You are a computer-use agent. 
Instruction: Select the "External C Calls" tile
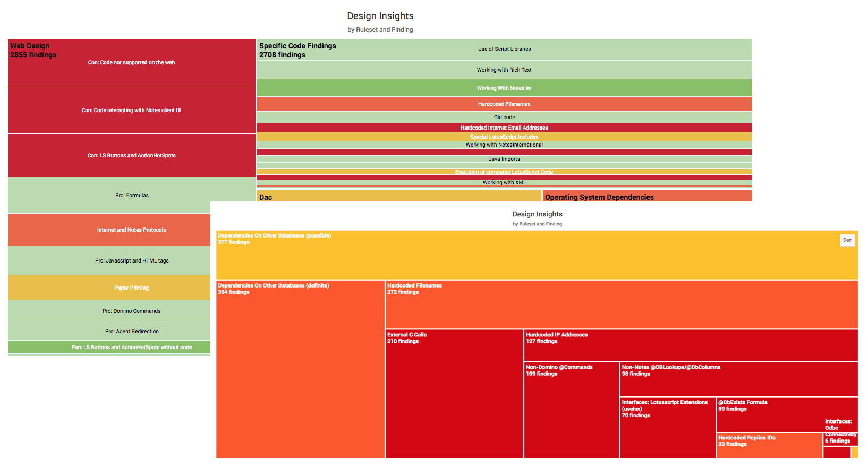[x=454, y=393]
